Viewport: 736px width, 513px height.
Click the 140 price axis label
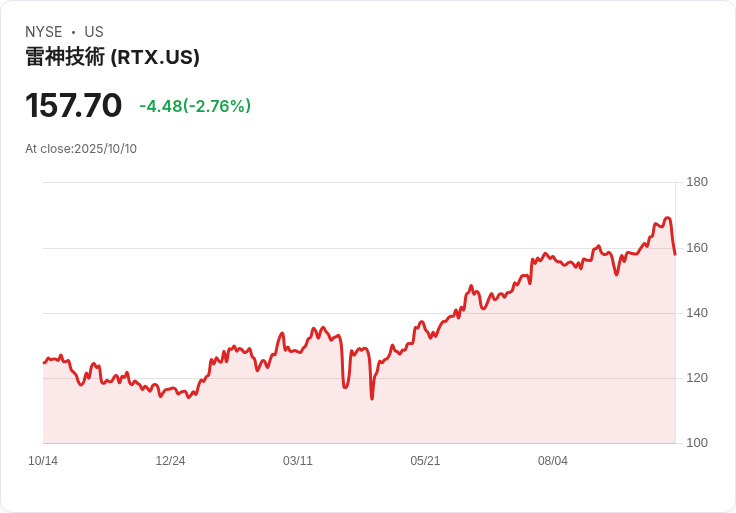click(697, 313)
